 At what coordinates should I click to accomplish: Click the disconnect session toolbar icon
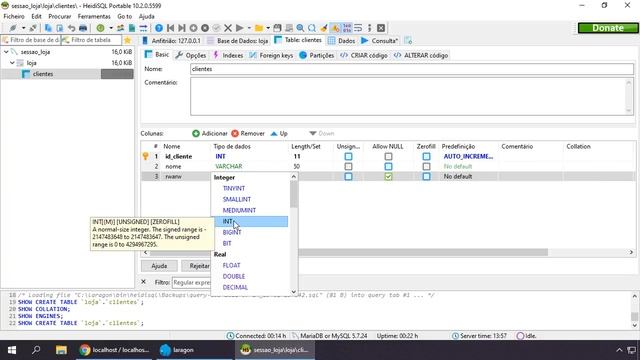pos(33,28)
